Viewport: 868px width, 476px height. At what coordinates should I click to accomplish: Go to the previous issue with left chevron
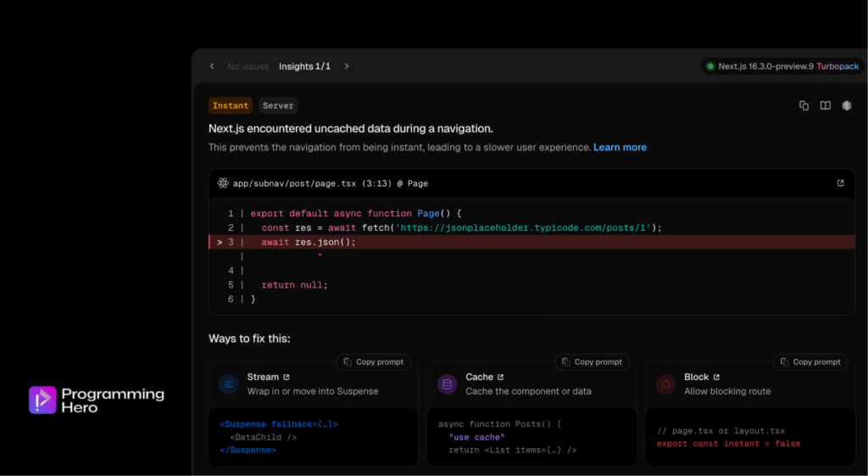212,66
